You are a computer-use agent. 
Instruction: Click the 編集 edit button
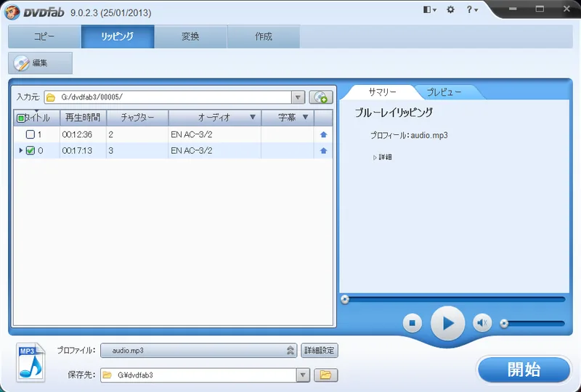[41, 63]
